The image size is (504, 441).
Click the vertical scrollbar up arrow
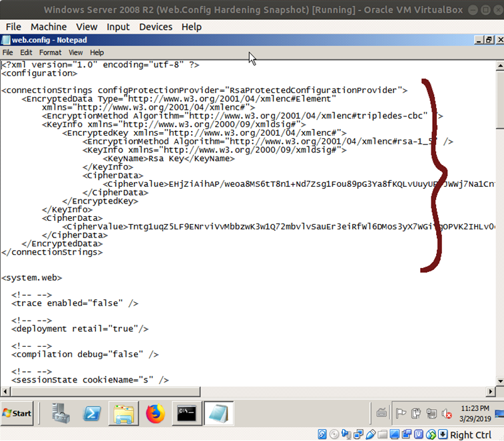499,65
